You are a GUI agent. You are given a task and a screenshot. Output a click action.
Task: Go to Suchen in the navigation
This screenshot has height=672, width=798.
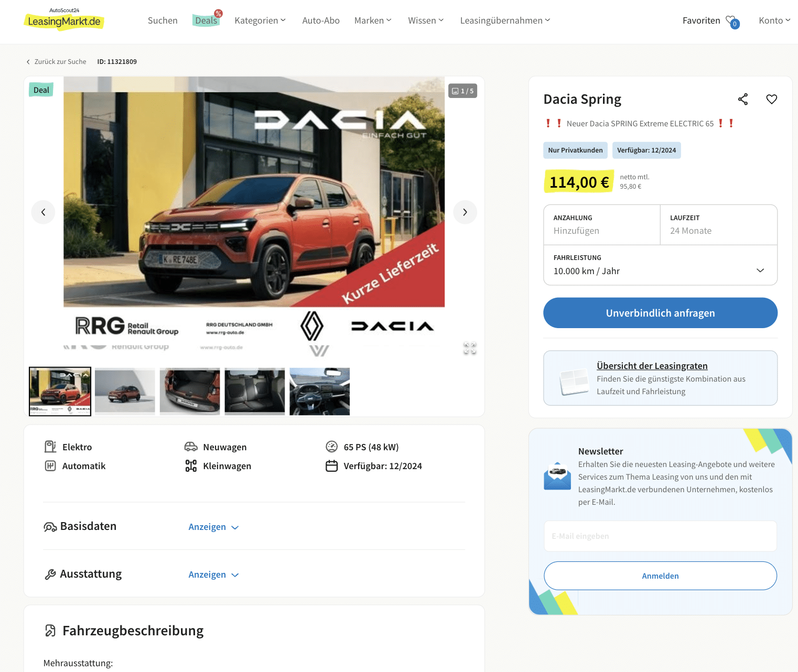[x=163, y=20]
